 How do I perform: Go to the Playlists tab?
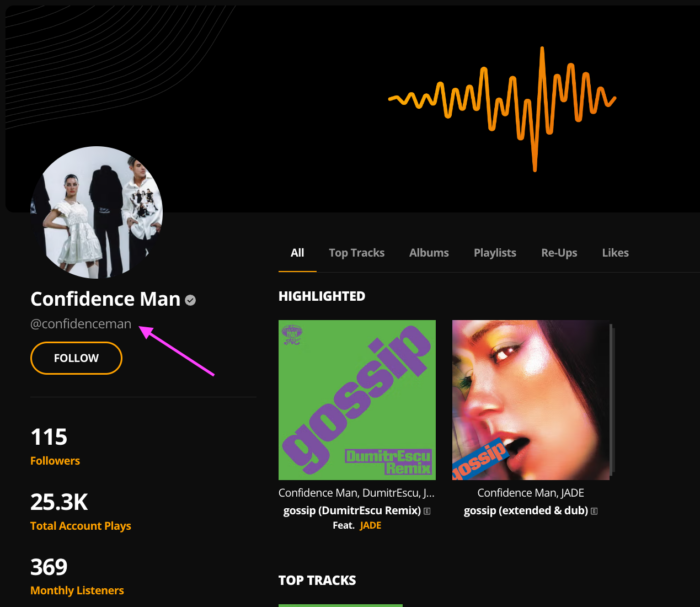pyautogui.click(x=495, y=253)
